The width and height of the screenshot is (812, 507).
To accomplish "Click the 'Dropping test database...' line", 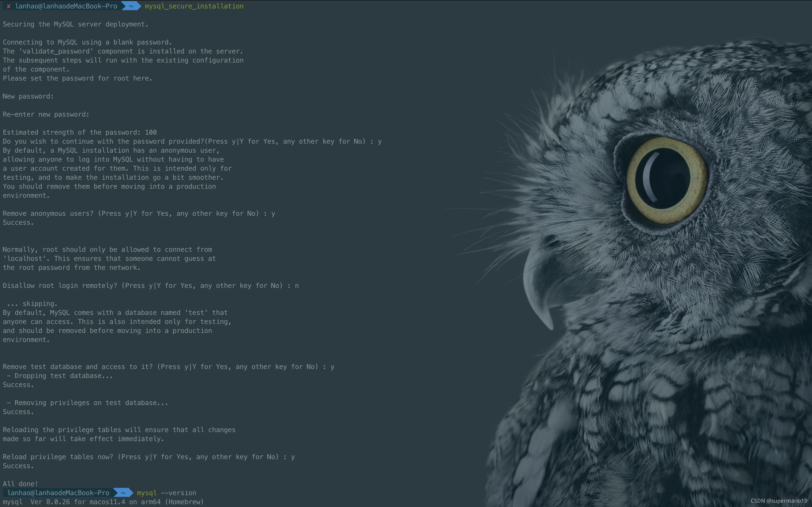I will [x=60, y=375].
